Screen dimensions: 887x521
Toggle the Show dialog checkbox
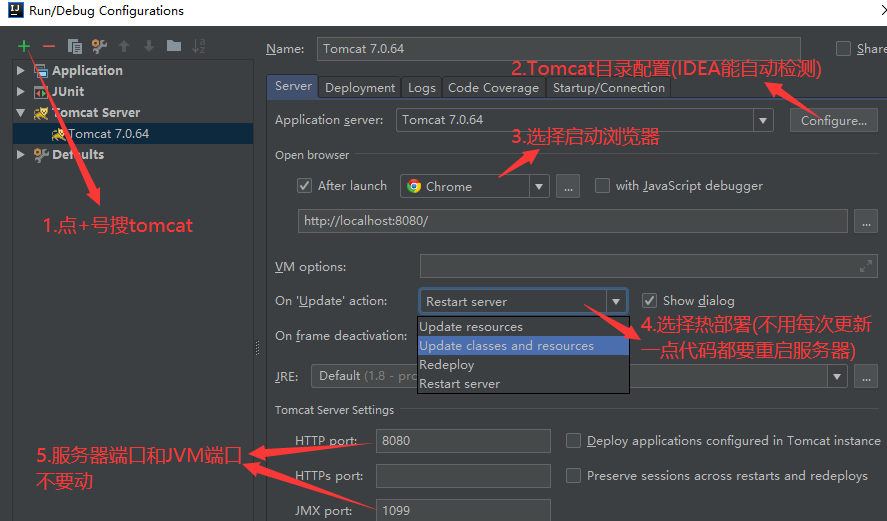click(649, 301)
